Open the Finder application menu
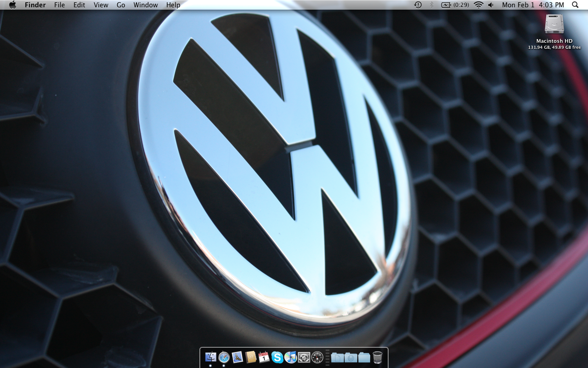588x368 pixels. coord(35,5)
